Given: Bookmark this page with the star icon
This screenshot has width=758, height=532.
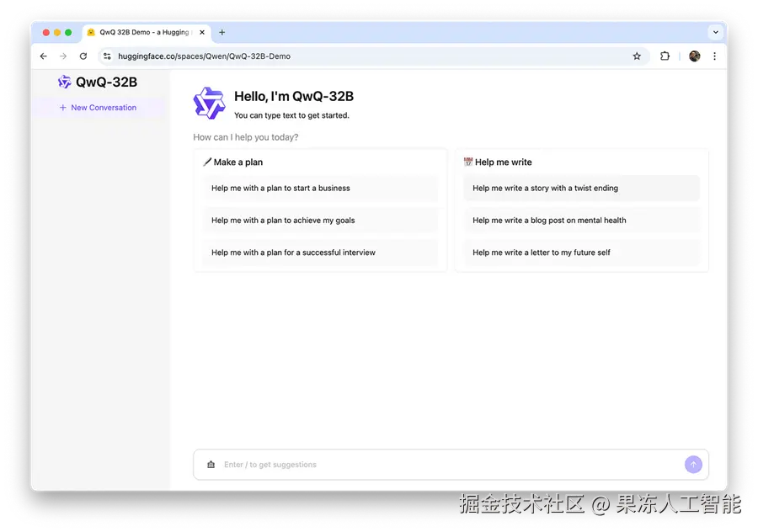Looking at the screenshot, I should pos(637,56).
